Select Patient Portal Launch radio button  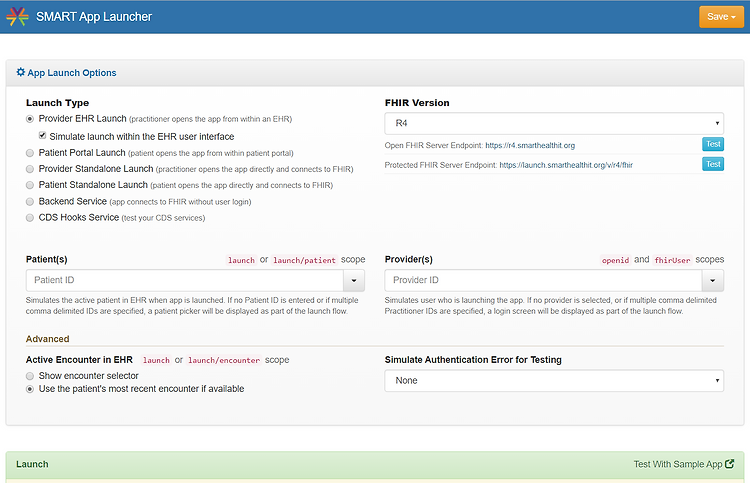click(30, 153)
